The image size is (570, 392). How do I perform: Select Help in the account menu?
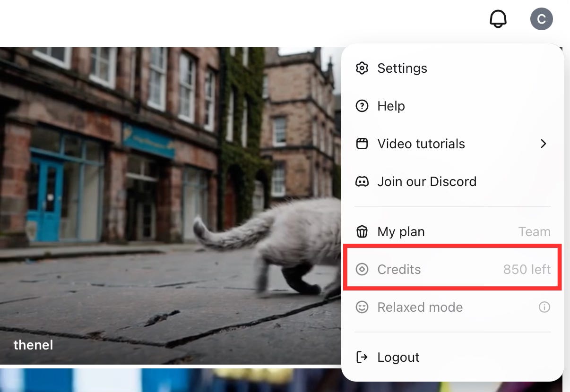(453, 106)
